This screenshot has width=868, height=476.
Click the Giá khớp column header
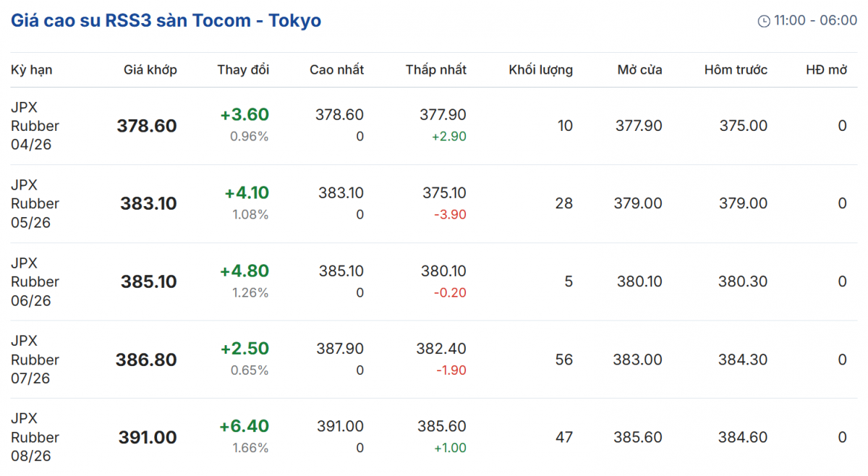[150, 70]
